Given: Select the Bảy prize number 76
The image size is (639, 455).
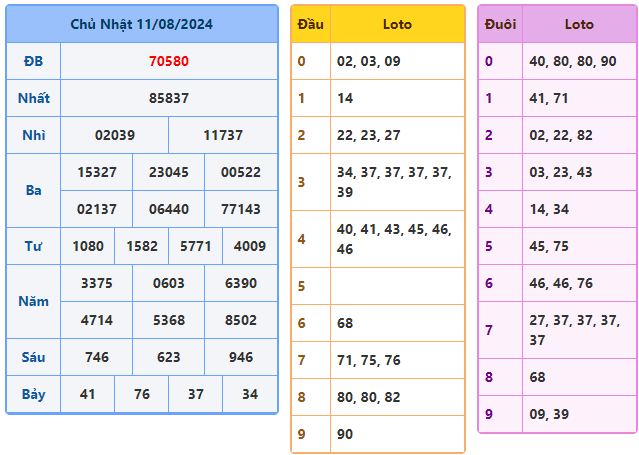Looking at the screenshot, I should (x=141, y=394).
